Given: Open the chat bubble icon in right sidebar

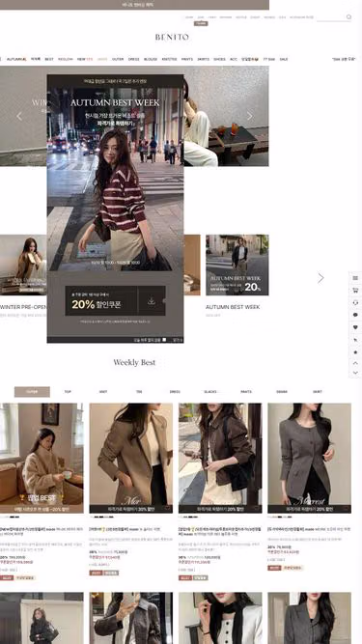Looking at the screenshot, I should coord(355,315).
